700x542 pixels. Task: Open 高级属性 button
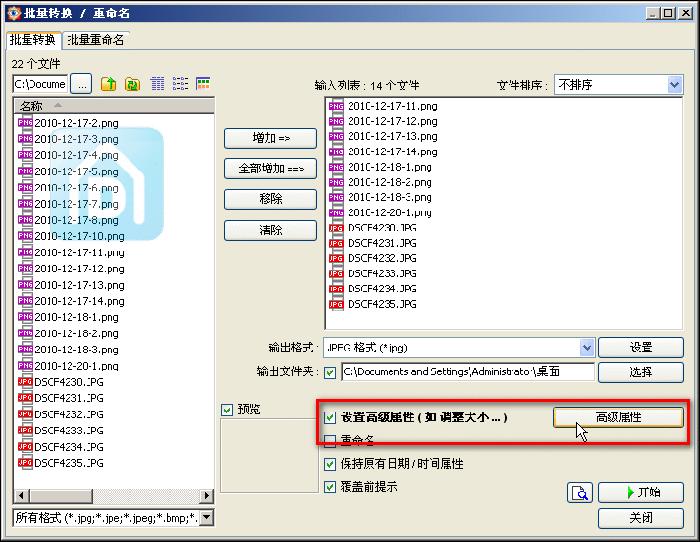click(x=618, y=417)
